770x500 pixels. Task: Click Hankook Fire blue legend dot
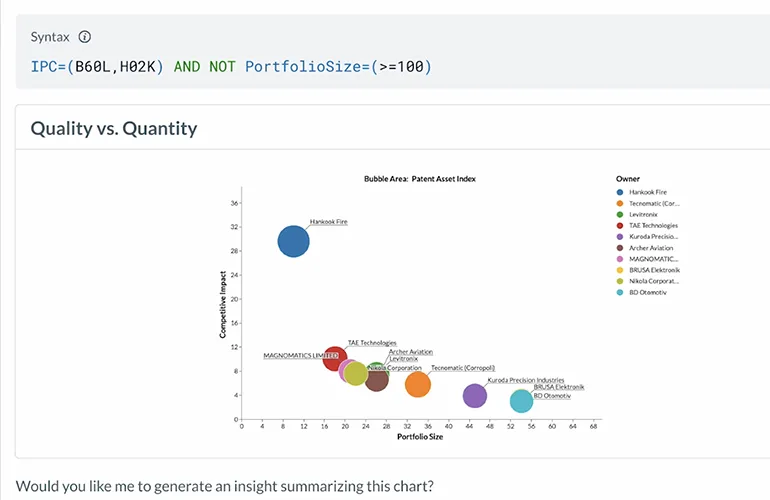pyautogui.click(x=621, y=191)
